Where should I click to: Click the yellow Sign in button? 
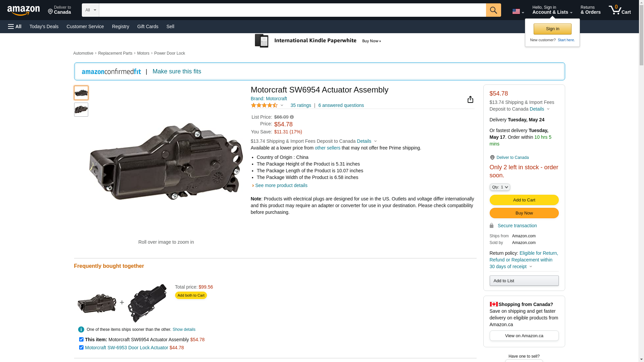pos(552,29)
